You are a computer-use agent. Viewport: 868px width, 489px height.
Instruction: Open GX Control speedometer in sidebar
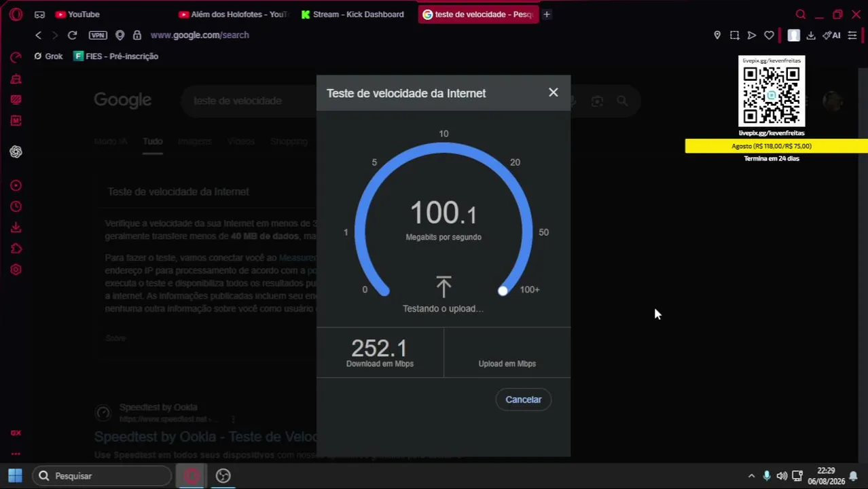[x=16, y=58]
